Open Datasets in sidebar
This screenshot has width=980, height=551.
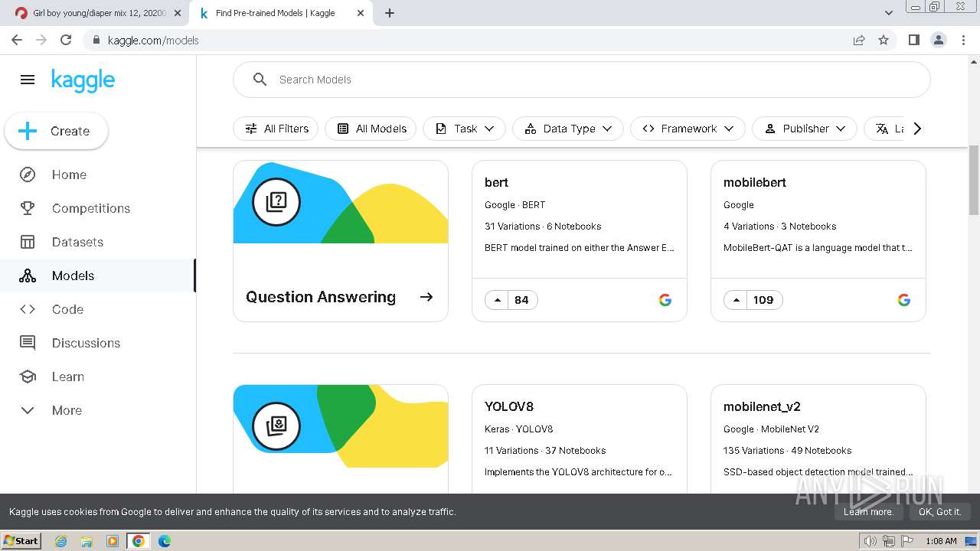(98, 242)
